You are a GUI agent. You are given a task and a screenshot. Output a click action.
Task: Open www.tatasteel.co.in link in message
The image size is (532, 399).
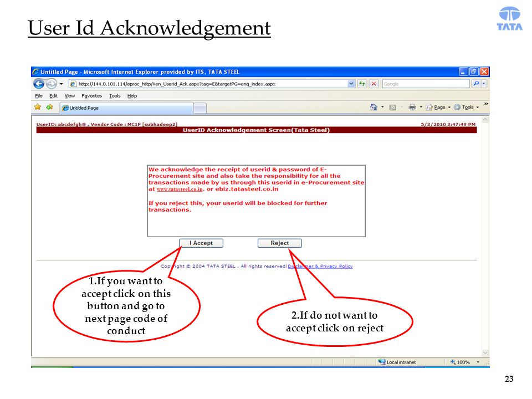coord(180,190)
